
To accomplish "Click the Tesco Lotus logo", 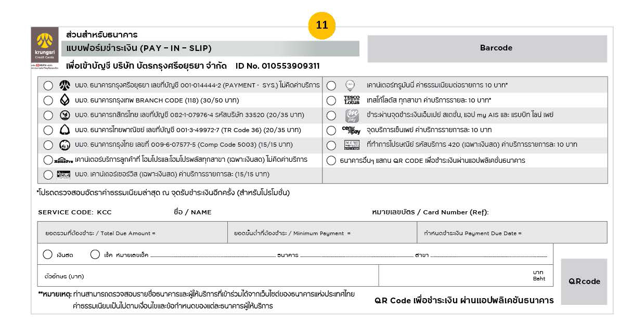I will [352, 100].
